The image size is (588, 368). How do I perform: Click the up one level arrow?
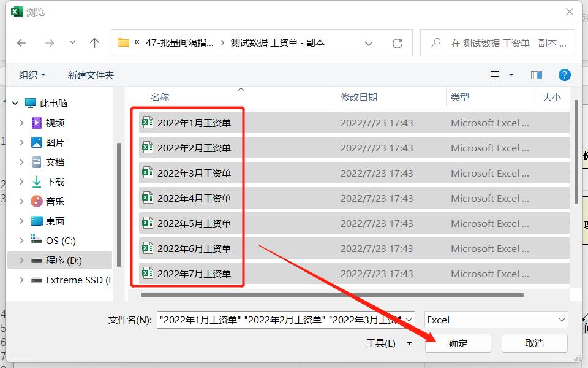[x=95, y=43]
